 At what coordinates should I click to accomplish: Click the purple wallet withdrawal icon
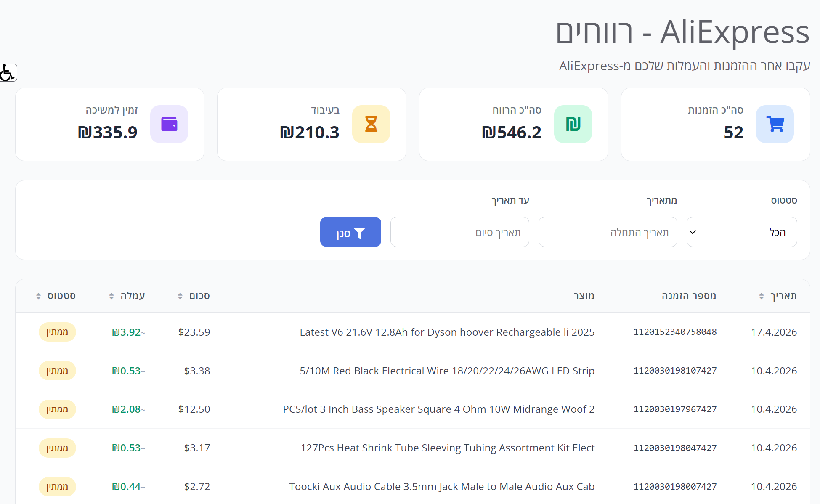(169, 124)
